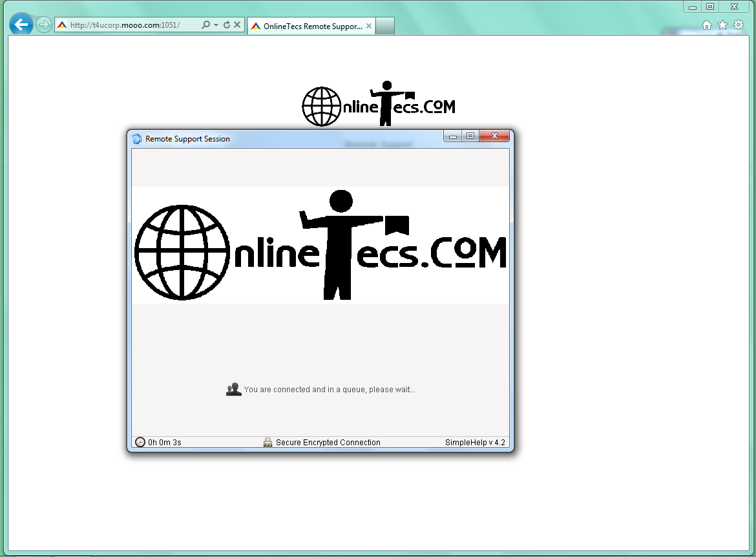This screenshot has width=756, height=557.
Task: Click the '0h 0m 3s' elapsed time
Action: [x=165, y=443]
